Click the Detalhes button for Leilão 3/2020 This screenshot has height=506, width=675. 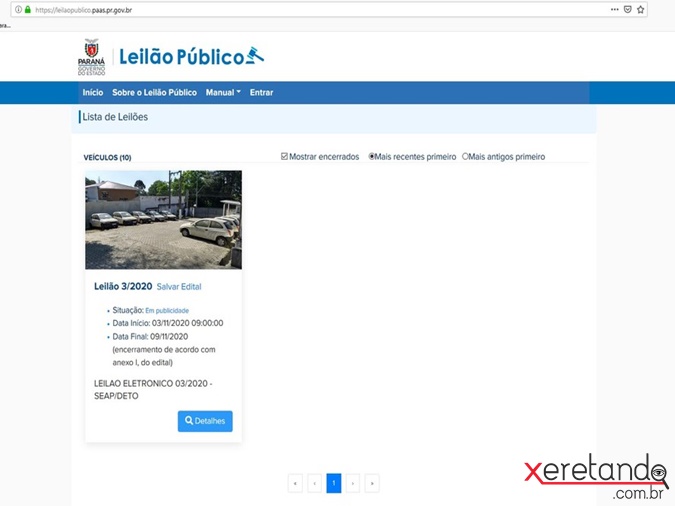(x=205, y=421)
